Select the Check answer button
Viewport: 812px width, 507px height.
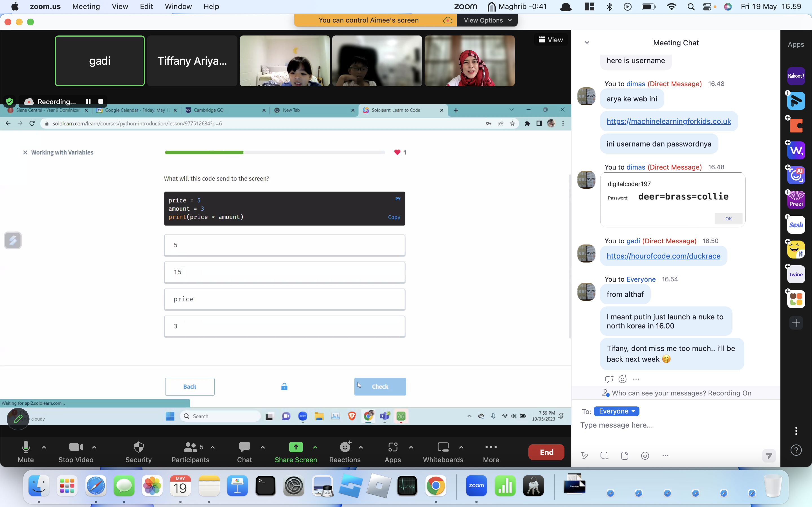379,386
